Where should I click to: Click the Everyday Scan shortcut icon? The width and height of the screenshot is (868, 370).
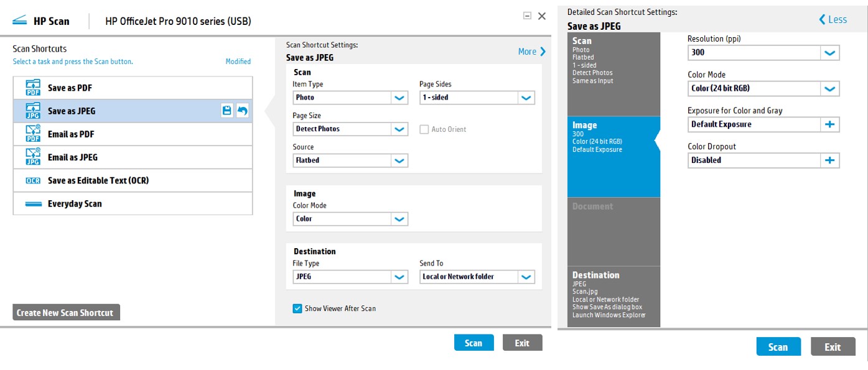click(33, 203)
